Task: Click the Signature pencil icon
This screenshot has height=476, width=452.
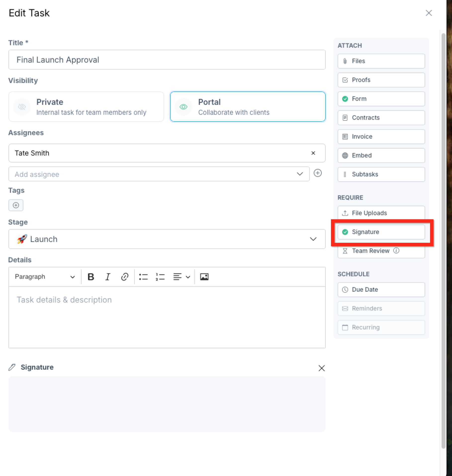Action: tap(12, 367)
